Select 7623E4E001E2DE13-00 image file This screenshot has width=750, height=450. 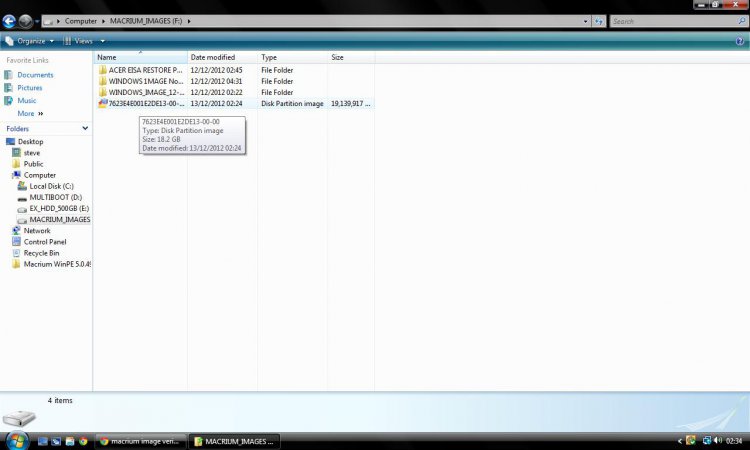146,103
